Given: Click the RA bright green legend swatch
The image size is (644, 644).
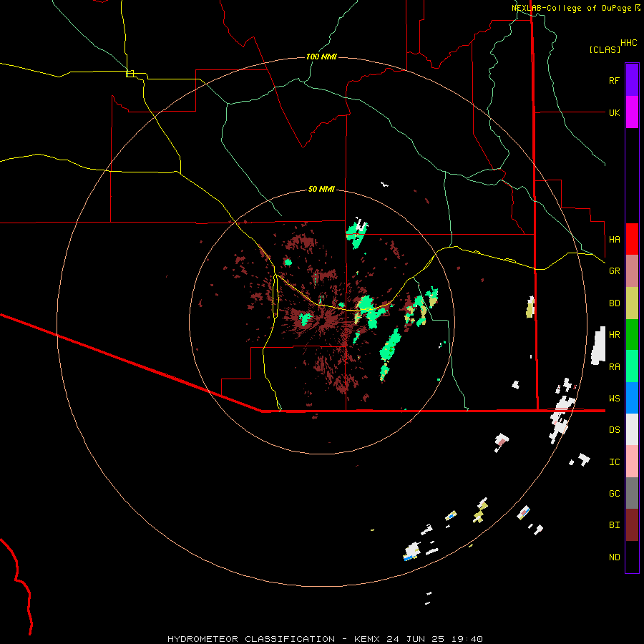Looking at the screenshot, I should tap(632, 366).
